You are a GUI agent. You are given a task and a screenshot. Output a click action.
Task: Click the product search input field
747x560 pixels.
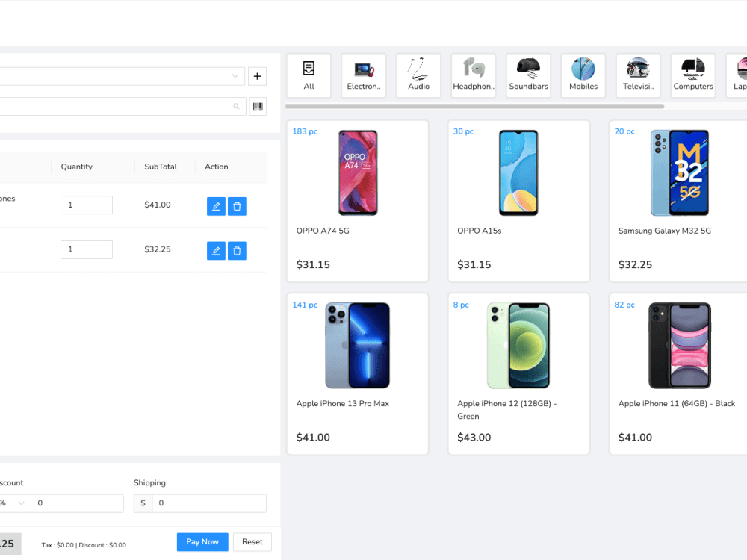(122, 106)
